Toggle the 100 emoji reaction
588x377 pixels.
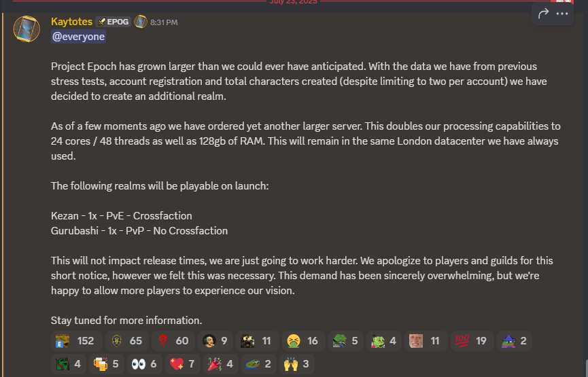click(x=472, y=340)
